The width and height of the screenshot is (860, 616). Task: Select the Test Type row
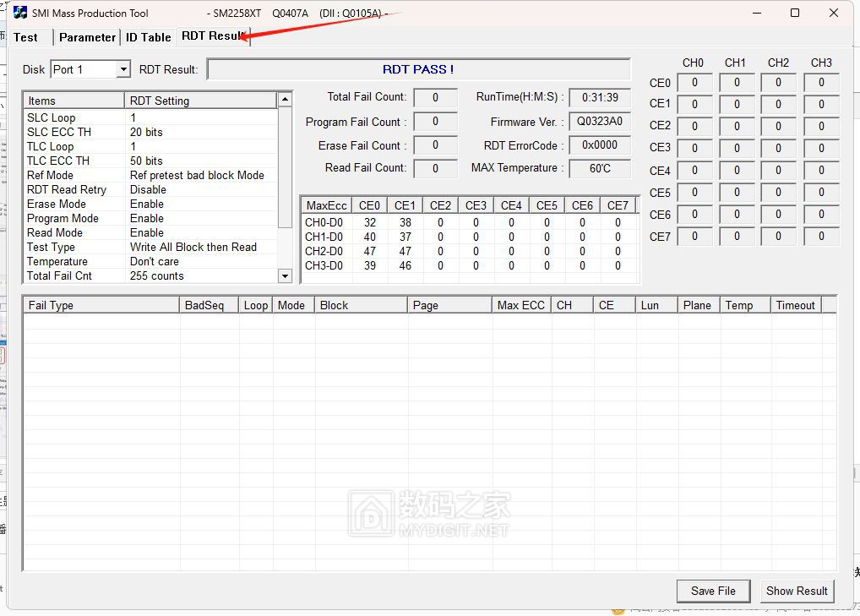click(151, 247)
